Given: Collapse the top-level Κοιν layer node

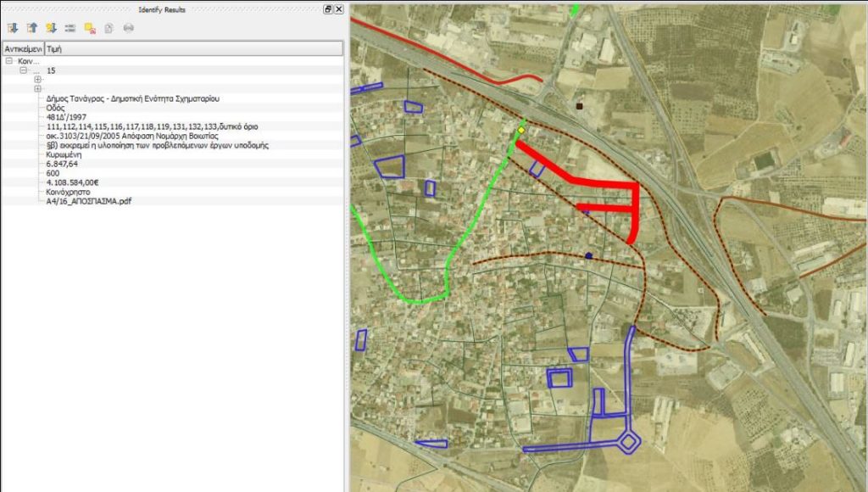Looking at the screenshot, I should click(8, 62).
